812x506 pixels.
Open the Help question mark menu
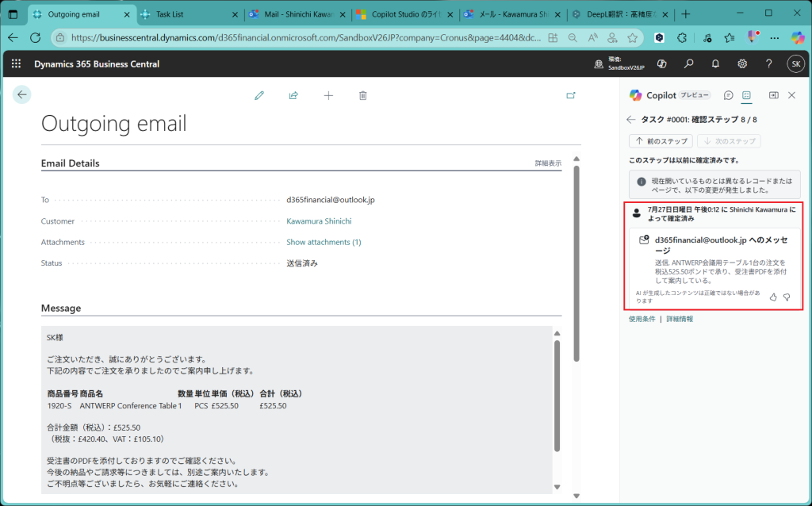click(769, 63)
